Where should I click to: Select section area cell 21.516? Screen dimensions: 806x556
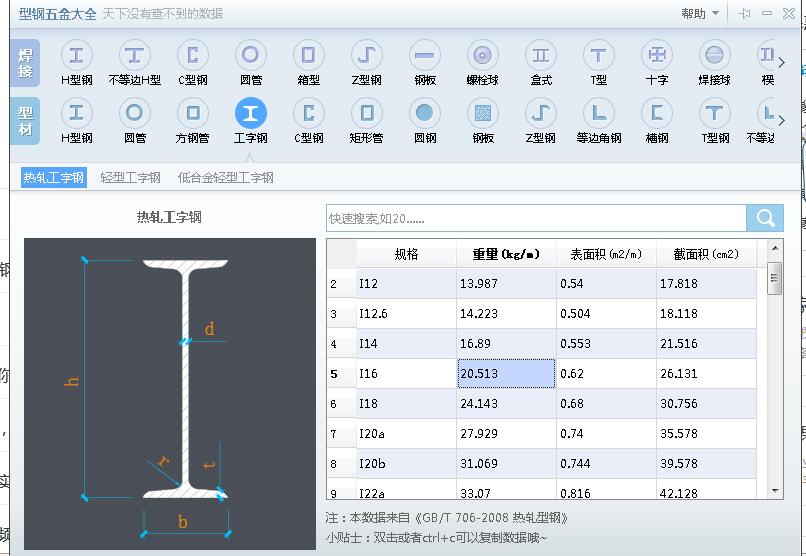coord(706,343)
